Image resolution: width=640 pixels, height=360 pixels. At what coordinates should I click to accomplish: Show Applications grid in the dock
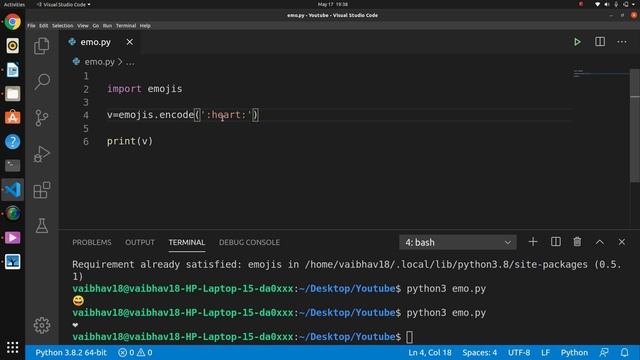tap(13, 347)
